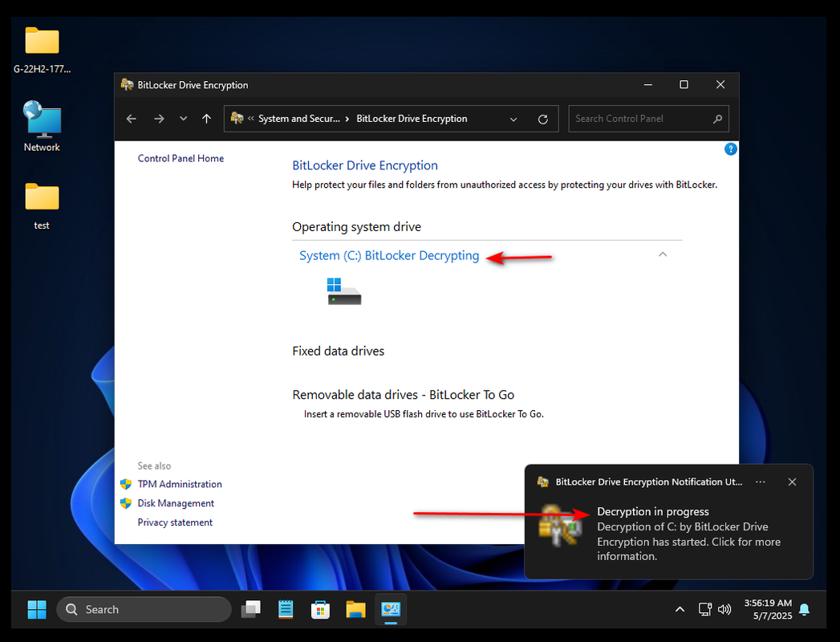Image resolution: width=840 pixels, height=642 pixels.
Task: Open Disk Management link
Action: pyautogui.click(x=176, y=504)
